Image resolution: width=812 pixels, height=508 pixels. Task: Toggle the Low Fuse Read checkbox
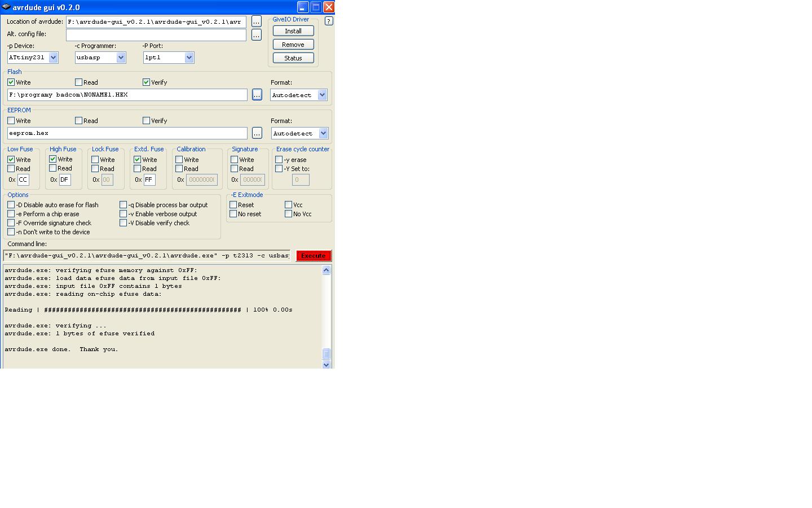click(11, 169)
